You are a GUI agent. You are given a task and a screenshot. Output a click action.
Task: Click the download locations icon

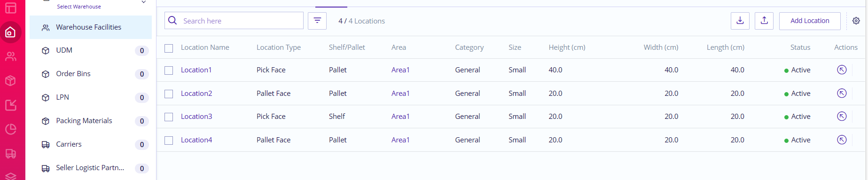tap(740, 21)
